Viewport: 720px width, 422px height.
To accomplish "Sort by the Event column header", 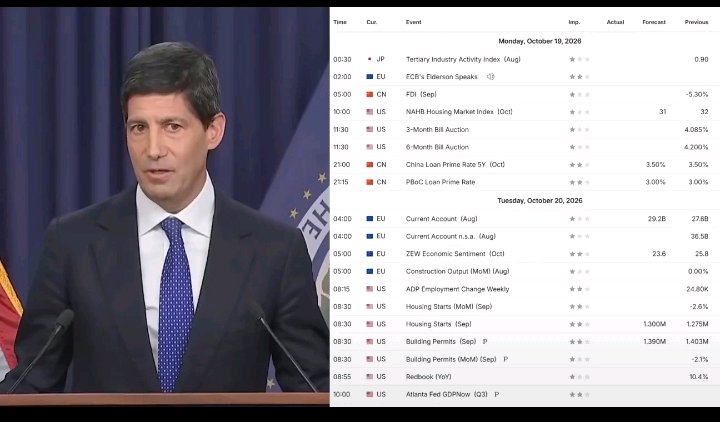I will click(413, 22).
